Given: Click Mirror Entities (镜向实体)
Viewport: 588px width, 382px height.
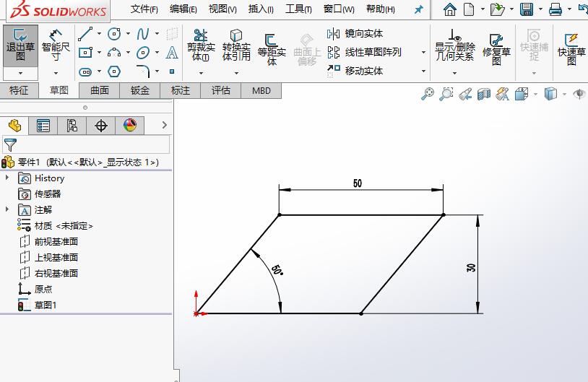Looking at the screenshot, I should tap(355, 34).
